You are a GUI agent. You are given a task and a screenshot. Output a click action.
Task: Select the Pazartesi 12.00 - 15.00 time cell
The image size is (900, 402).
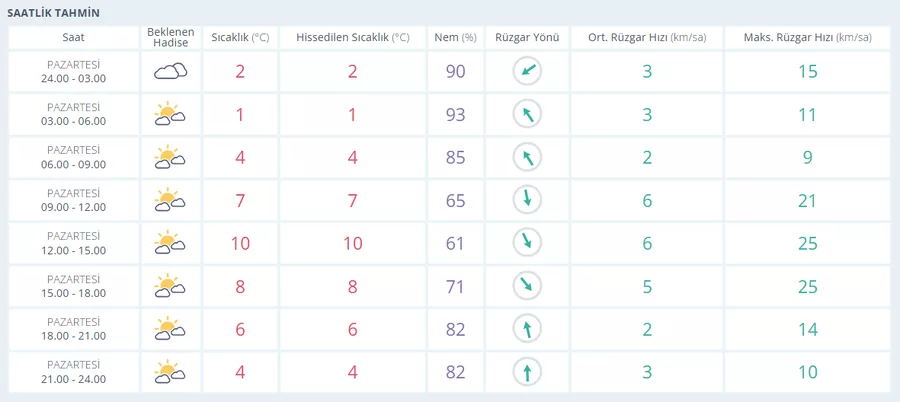click(73, 243)
